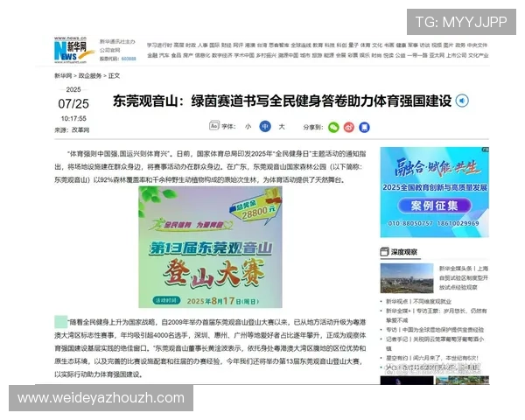Open the 新华全媒头条 上海 headline link

tap(464, 277)
